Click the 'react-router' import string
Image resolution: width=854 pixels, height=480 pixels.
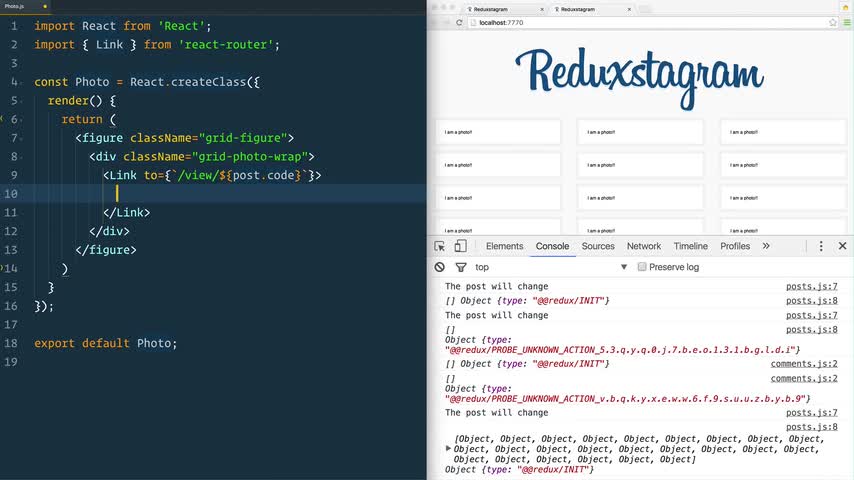(225, 45)
